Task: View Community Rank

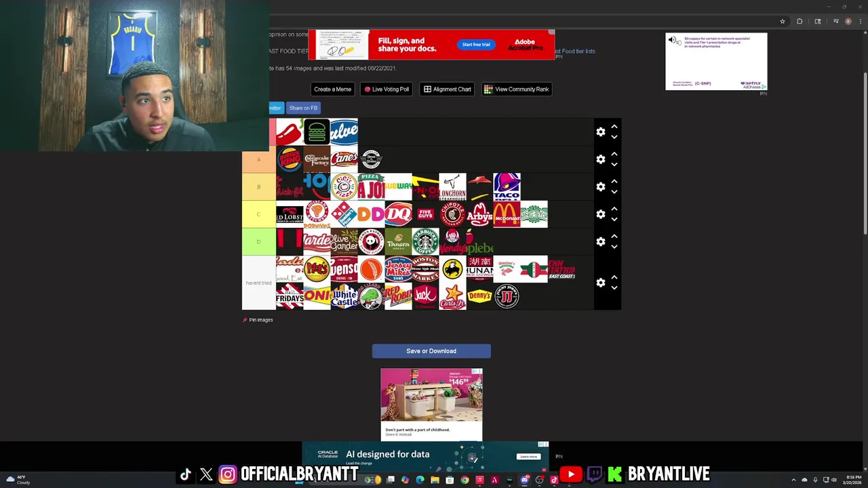Action: [x=517, y=89]
